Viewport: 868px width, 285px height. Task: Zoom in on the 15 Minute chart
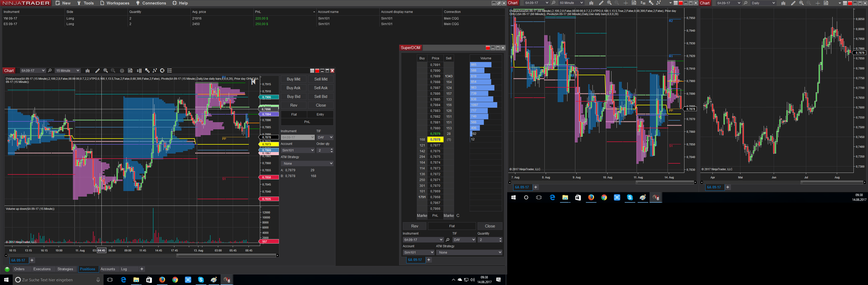(x=105, y=71)
